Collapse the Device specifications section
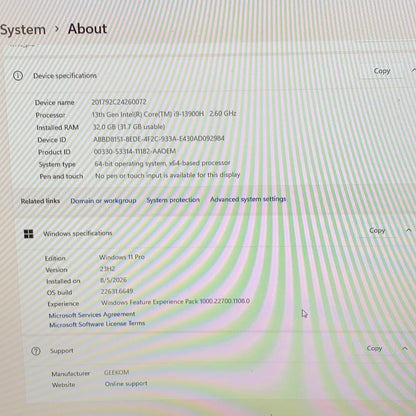This screenshot has width=416, height=416. click(413, 70)
